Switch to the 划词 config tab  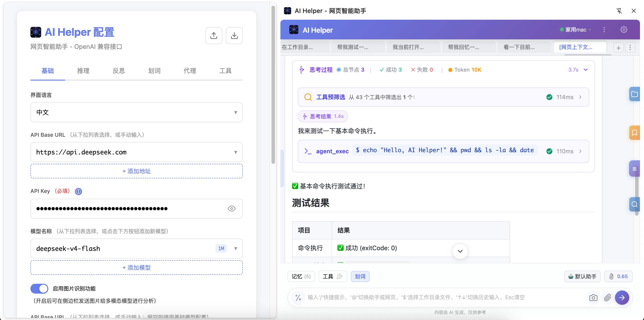click(154, 71)
